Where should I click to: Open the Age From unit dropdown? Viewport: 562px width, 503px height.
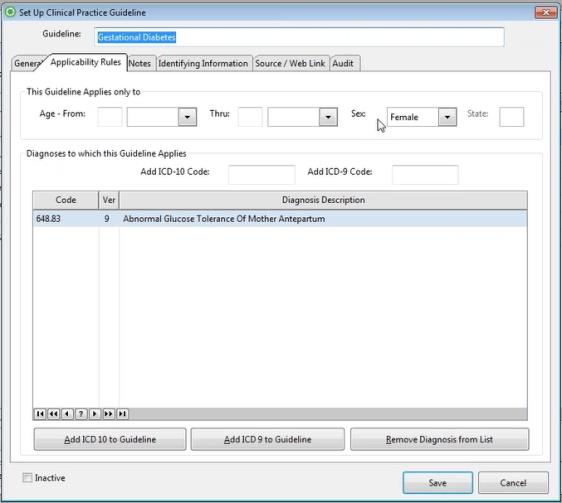coord(187,117)
